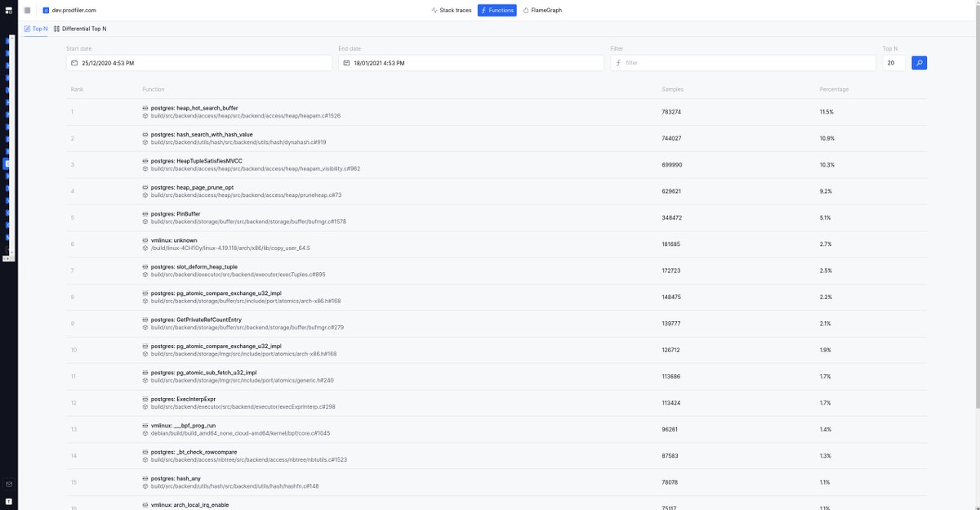Click the Function column header
The image size is (980, 510).
tap(154, 89)
